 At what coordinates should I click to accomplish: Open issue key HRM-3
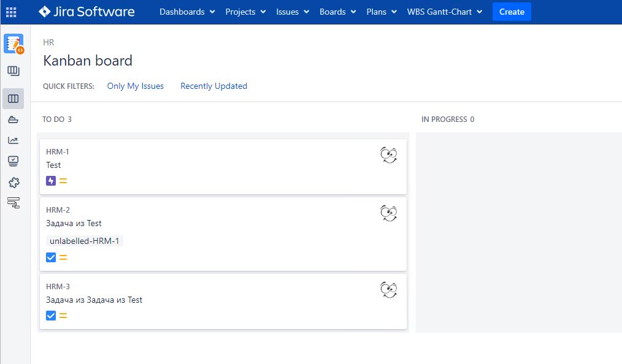58,286
